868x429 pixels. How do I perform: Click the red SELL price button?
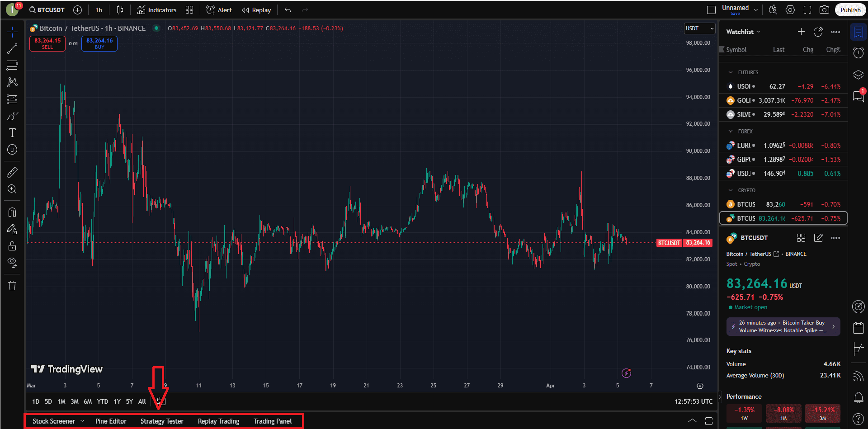pyautogui.click(x=47, y=43)
